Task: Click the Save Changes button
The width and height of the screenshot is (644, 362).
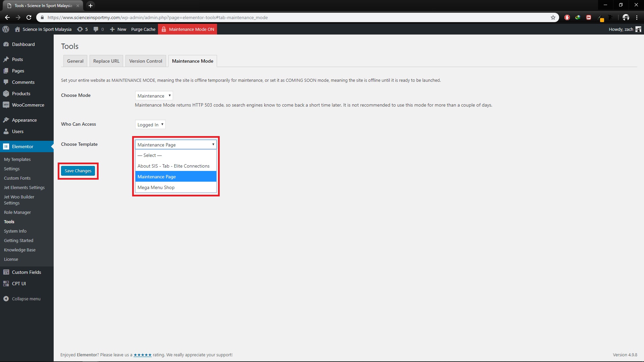Action: [x=78, y=171]
